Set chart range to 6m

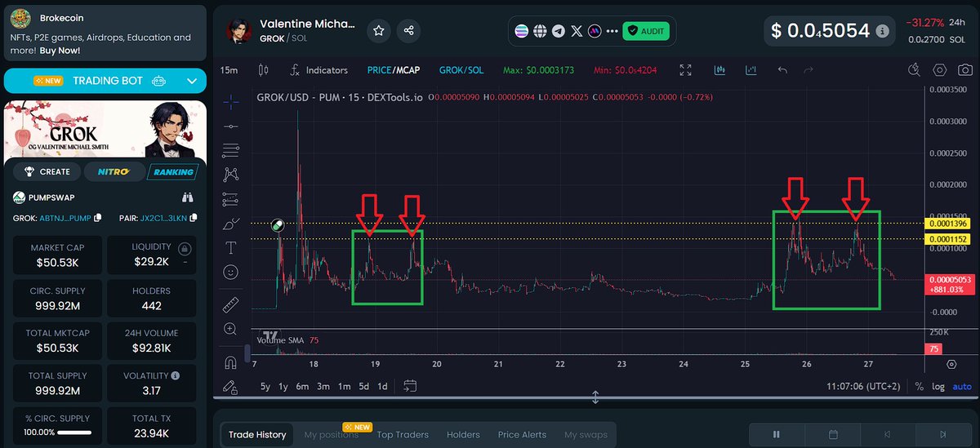point(303,387)
